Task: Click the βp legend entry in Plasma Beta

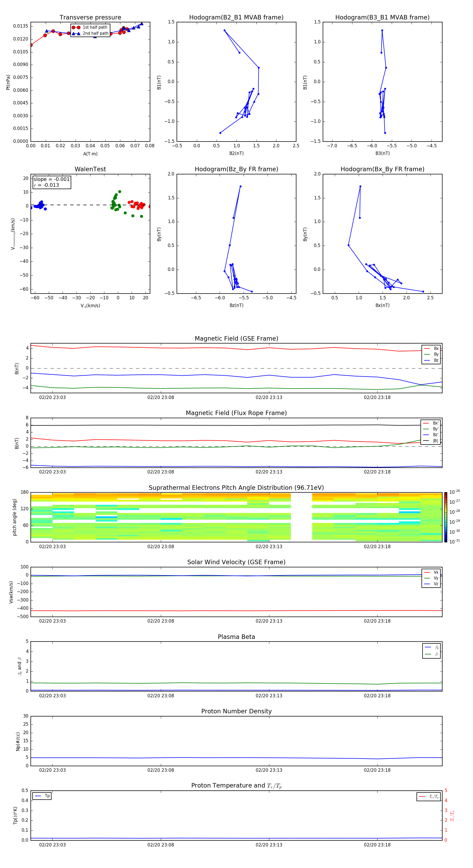Action: (x=431, y=647)
